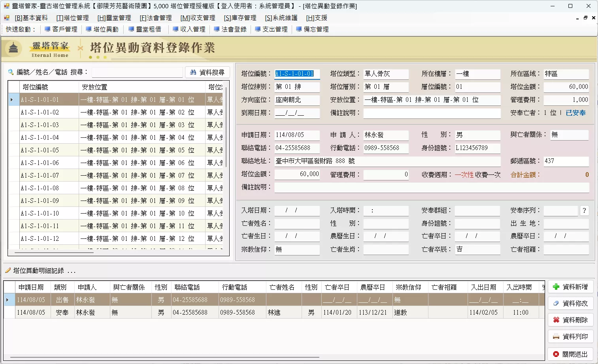The height and width of the screenshot is (364, 598).
Task: Click the 亡者姓名 input field
Action: pyautogui.click(x=297, y=223)
